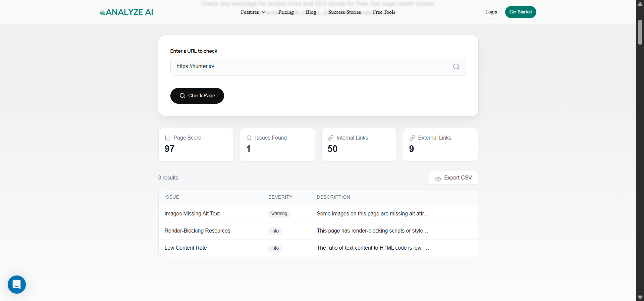Select the Render-Blocking Resources row

318,231
